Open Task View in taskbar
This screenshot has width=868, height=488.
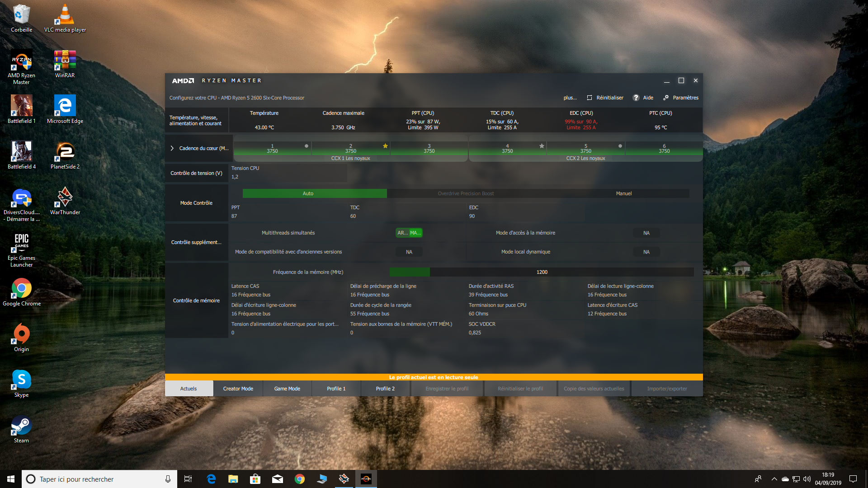pos(188,479)
